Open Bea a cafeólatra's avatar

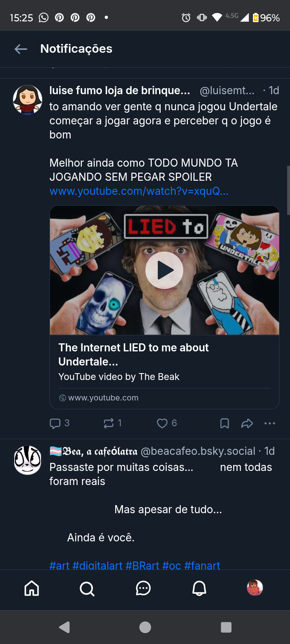tap(28, 460)
